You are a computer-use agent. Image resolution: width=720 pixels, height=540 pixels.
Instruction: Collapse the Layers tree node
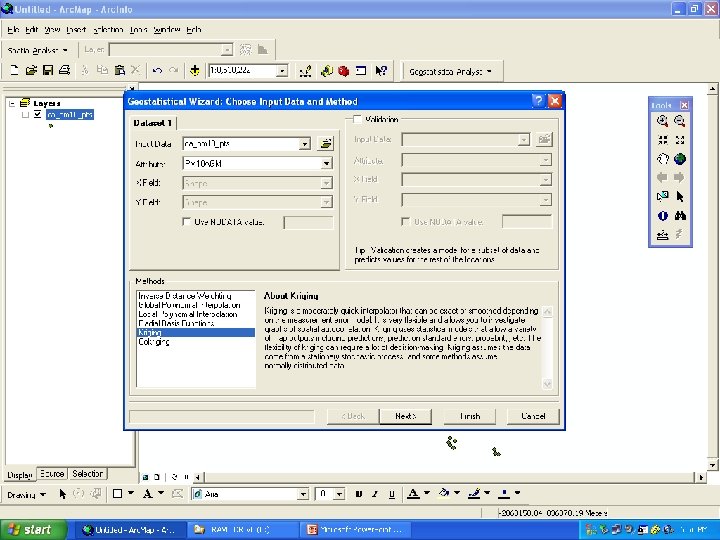point(12,103)
